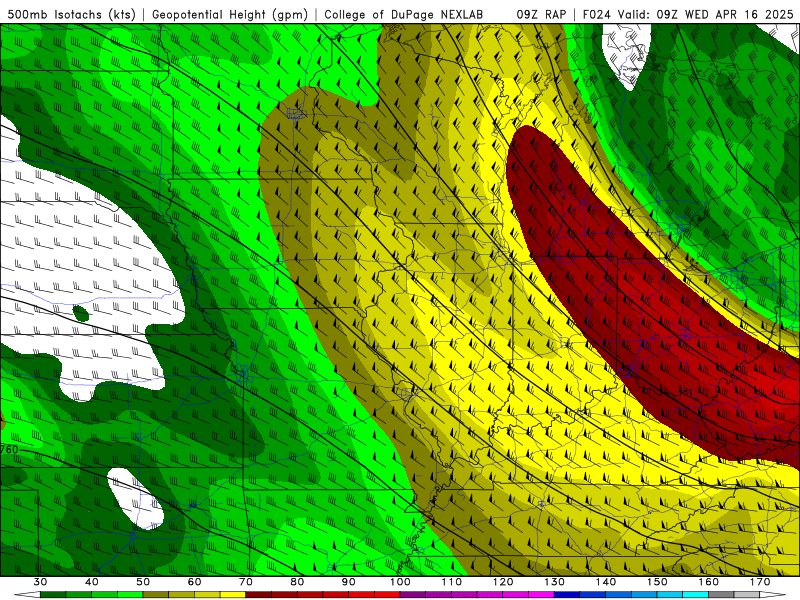The height and width of the screenshot is (600, 800).
Task: Click the 150 knot color bar label
Action: [x=657, y=582]
